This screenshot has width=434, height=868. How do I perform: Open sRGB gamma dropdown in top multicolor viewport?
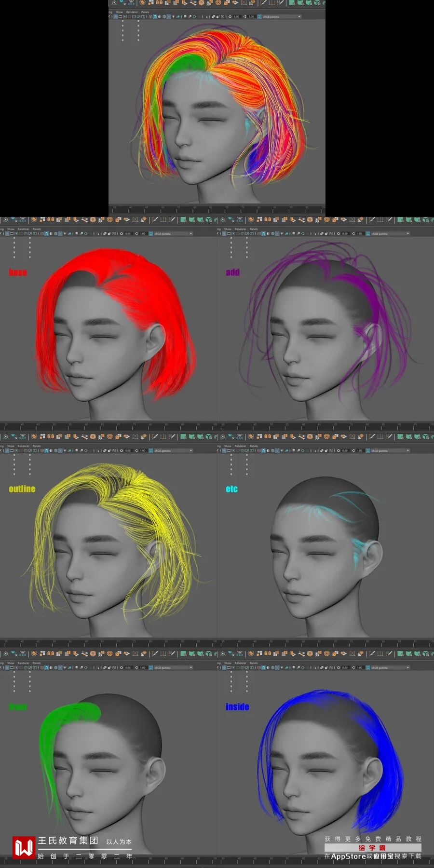coord(282,16)
